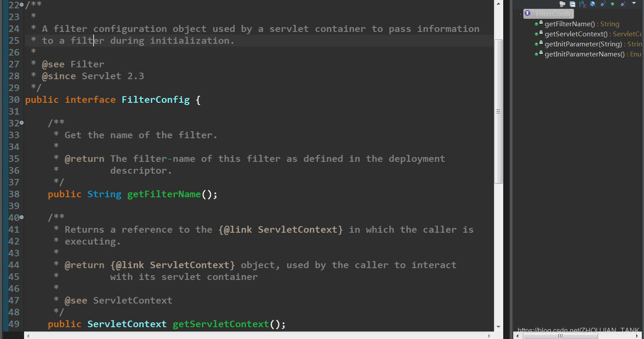Fold the Javadoc comment at line 22
The height and width of the screenshot is (339, 644).
22,5
